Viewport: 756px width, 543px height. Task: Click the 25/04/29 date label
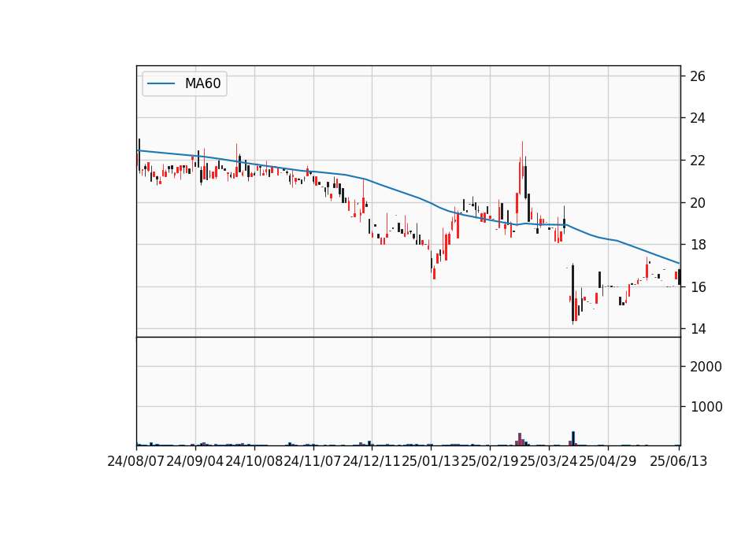pos(607,461)
